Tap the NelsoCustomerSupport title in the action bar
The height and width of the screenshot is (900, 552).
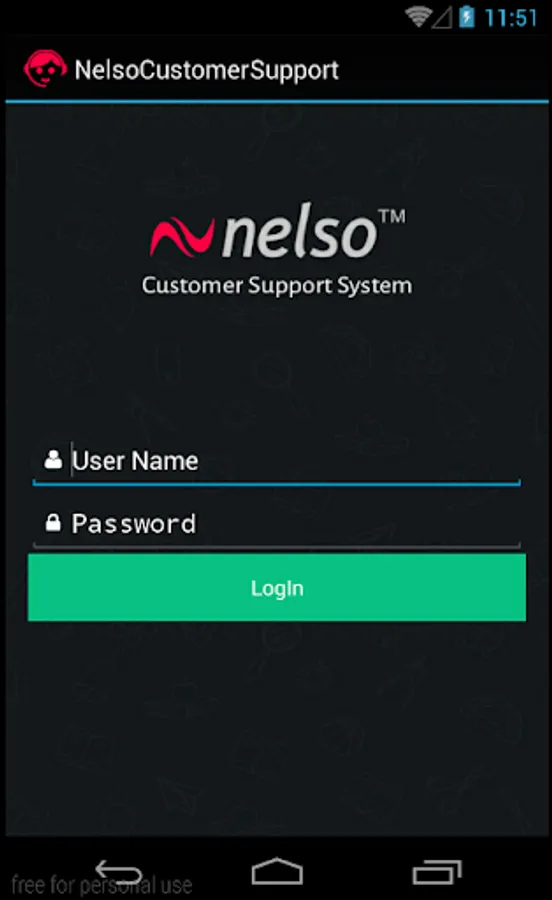point(207,70)
